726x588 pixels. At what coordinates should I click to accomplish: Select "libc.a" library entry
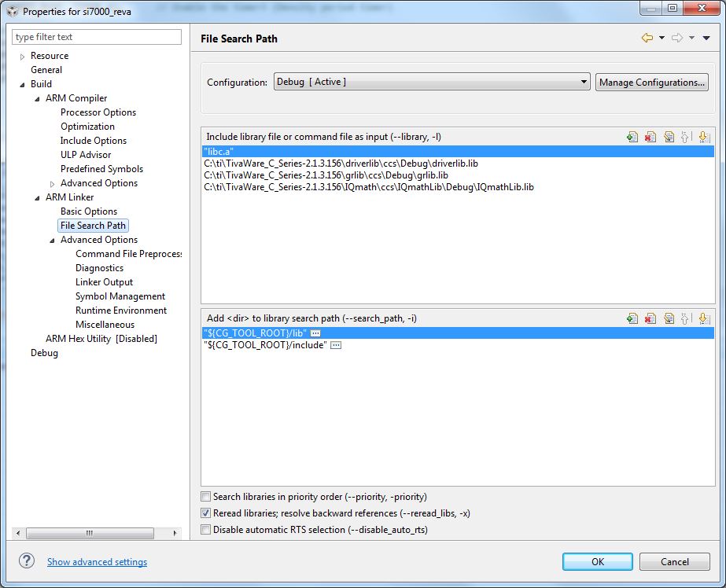pos(458,151)
